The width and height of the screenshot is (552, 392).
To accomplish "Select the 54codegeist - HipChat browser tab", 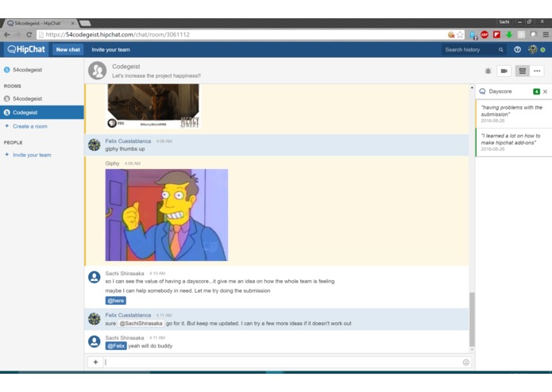I will click(40, 23).
